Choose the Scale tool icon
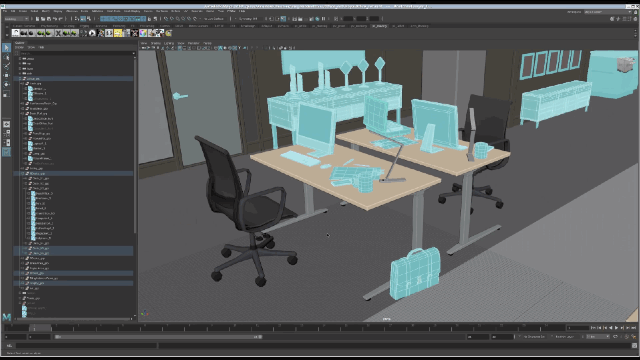The height and width of the screenshot is (360, 640). pyautogui.click(x=6, y=94)
